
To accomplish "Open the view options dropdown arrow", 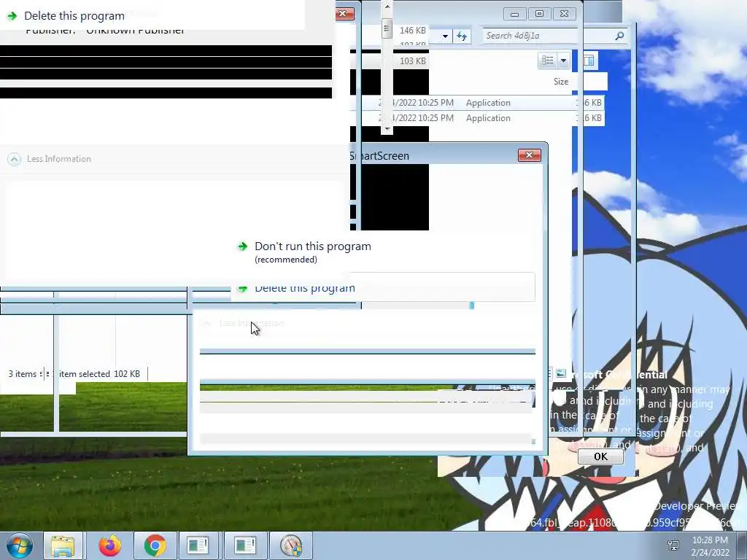I will [563, 61].
